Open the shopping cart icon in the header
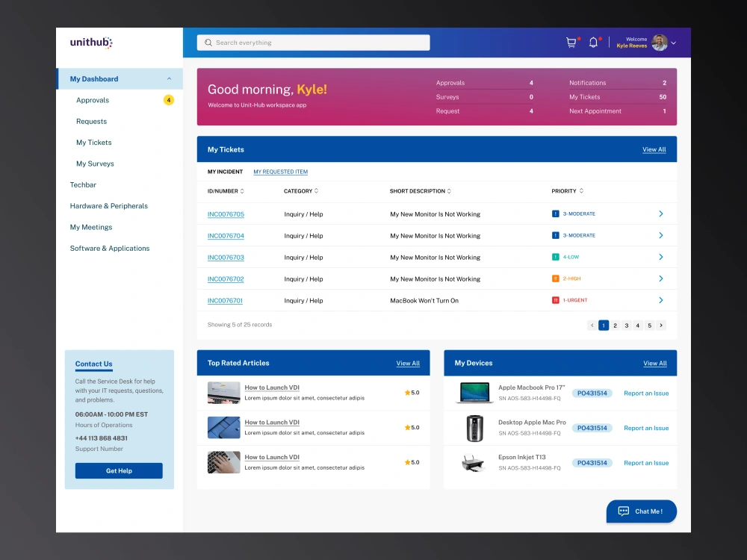Screen dimensions: 747x560 click(571, 43)
